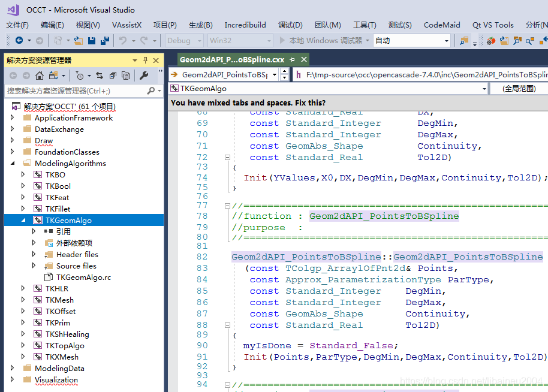The width and height of the screenshot is (548, 392).
Task: Open the Qt VS Tools menu
Action: [493, 25]
